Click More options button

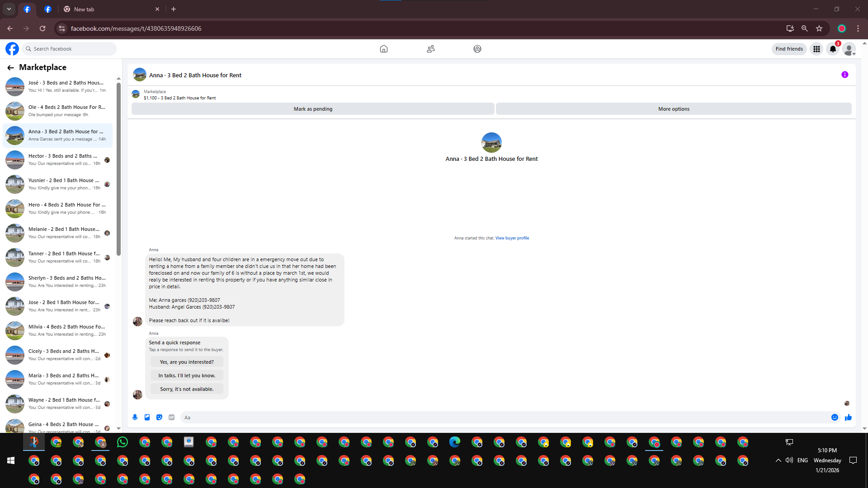pos(674,109)
